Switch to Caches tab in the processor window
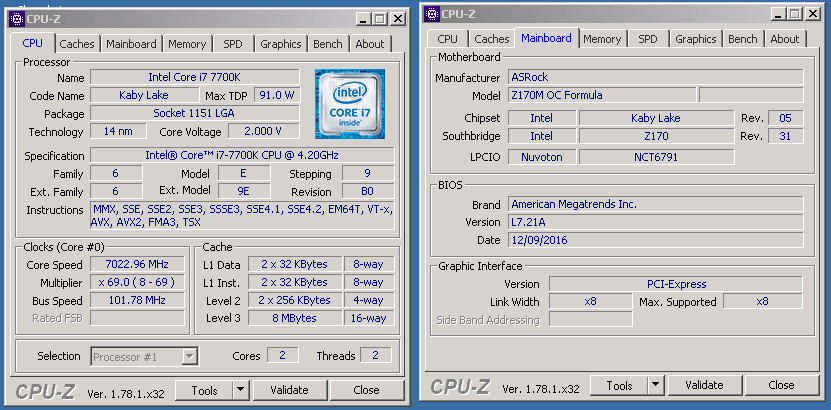Screen dimensions: 831x410 [77, 44]
